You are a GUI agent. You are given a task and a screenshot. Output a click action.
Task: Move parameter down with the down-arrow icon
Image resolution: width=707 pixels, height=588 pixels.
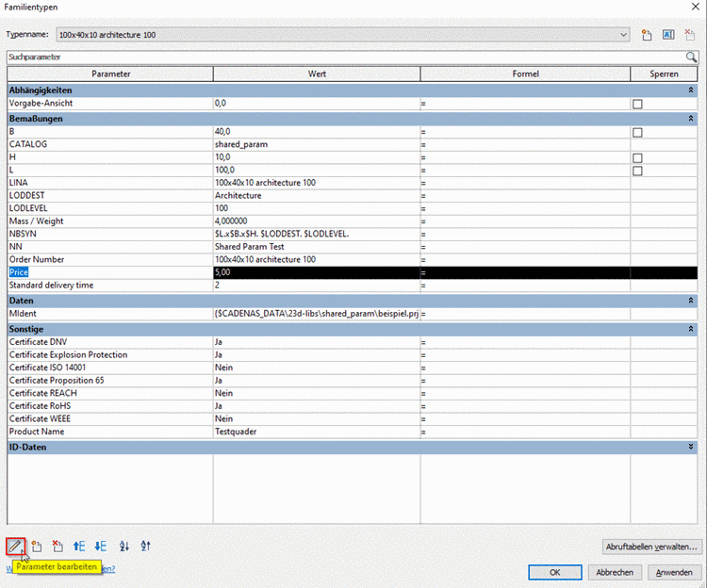pos(101,547)
